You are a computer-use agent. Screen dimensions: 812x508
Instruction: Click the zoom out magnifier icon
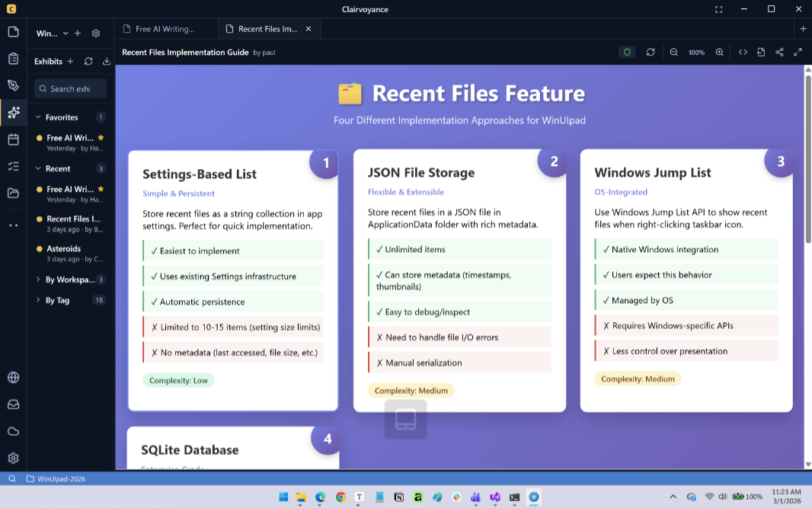(673, 53)
